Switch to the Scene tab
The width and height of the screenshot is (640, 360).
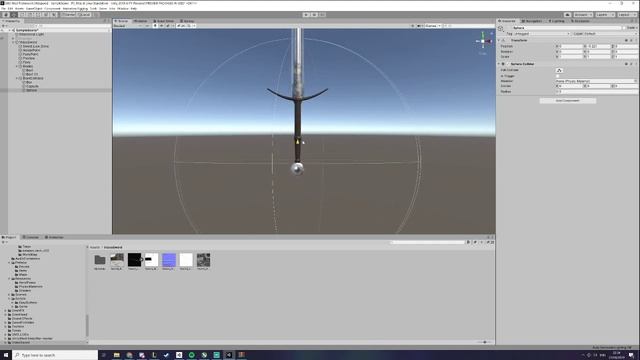point(121,21)
